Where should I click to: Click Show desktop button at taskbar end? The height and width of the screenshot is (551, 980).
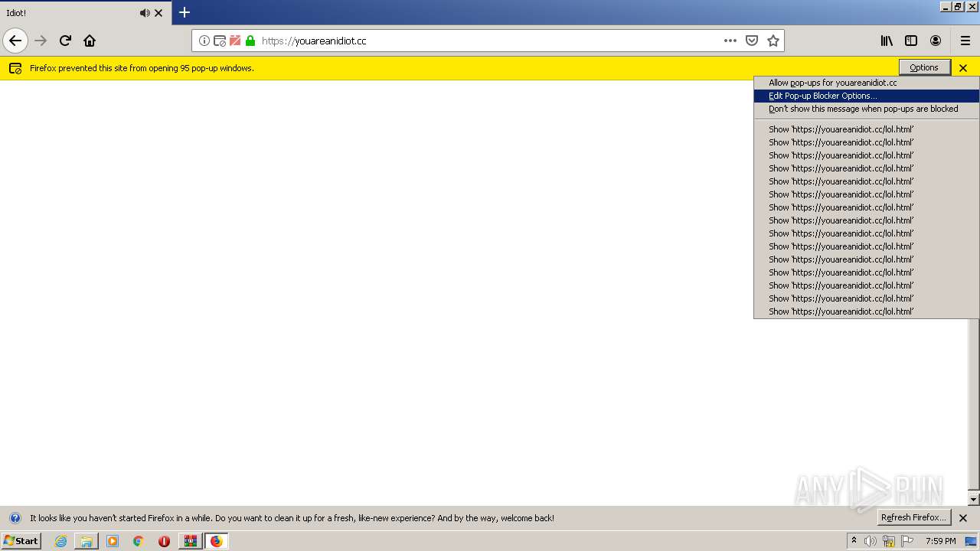pos(972,541)
